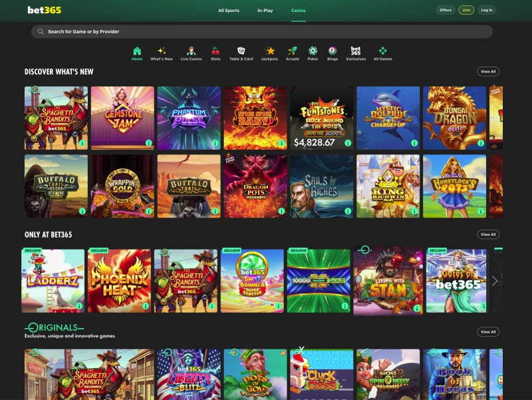Open Liberty Blitz in Originals
This screenshot has width=532, height=400.
point(189,375)
